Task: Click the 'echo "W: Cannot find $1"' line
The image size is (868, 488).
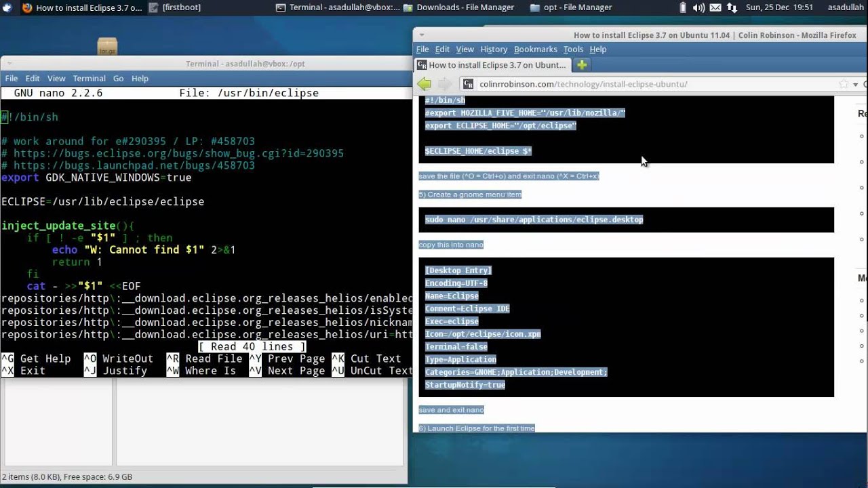Action: tap(144, 250)
